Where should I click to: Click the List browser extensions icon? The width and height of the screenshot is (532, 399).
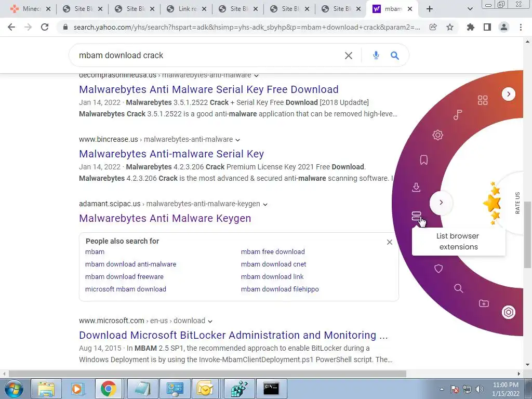[x=416, y=216]
